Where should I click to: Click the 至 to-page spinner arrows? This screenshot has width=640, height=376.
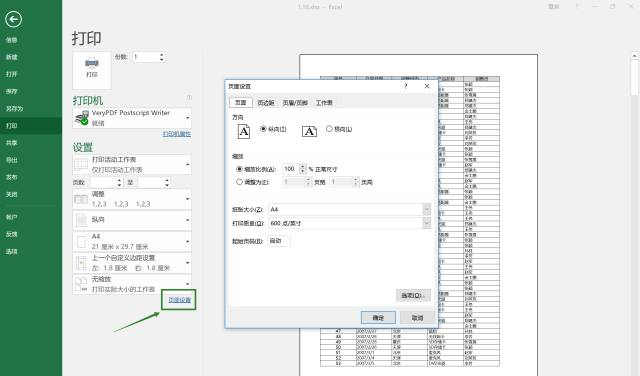pyautogui.click(x=167, y=182)
